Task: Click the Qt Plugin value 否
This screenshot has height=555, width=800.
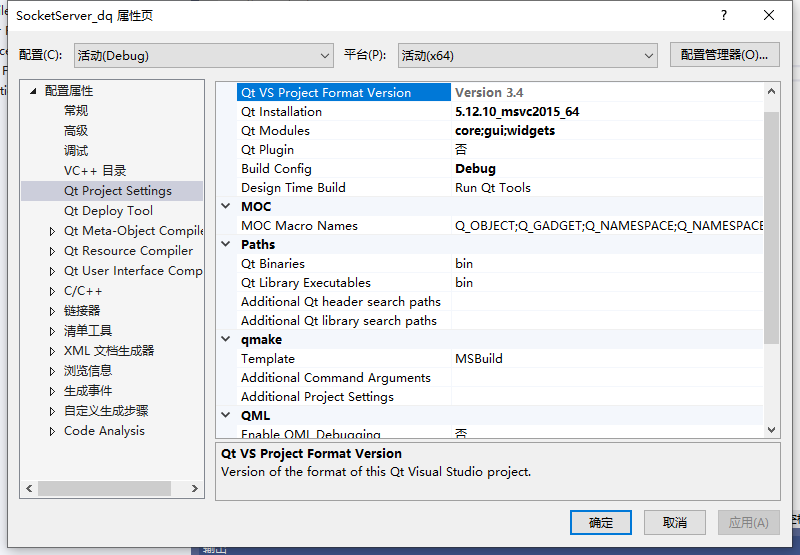Action: [x=461, y=149]
